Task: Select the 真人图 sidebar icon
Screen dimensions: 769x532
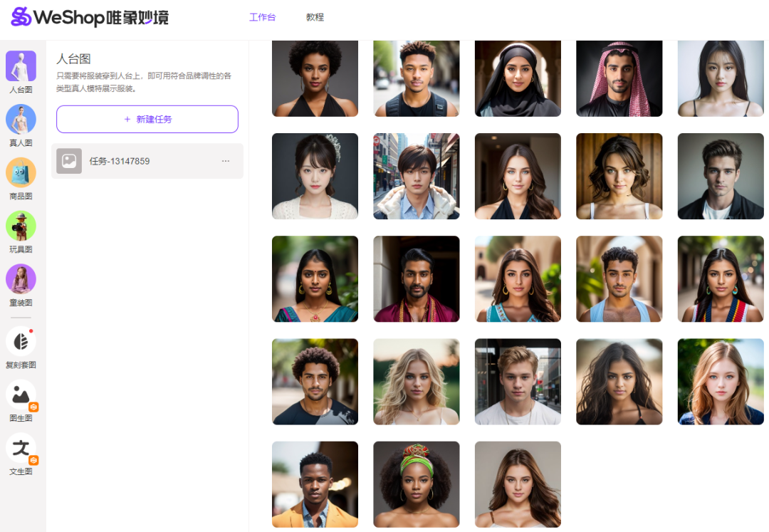Action: tap(21, 119)
